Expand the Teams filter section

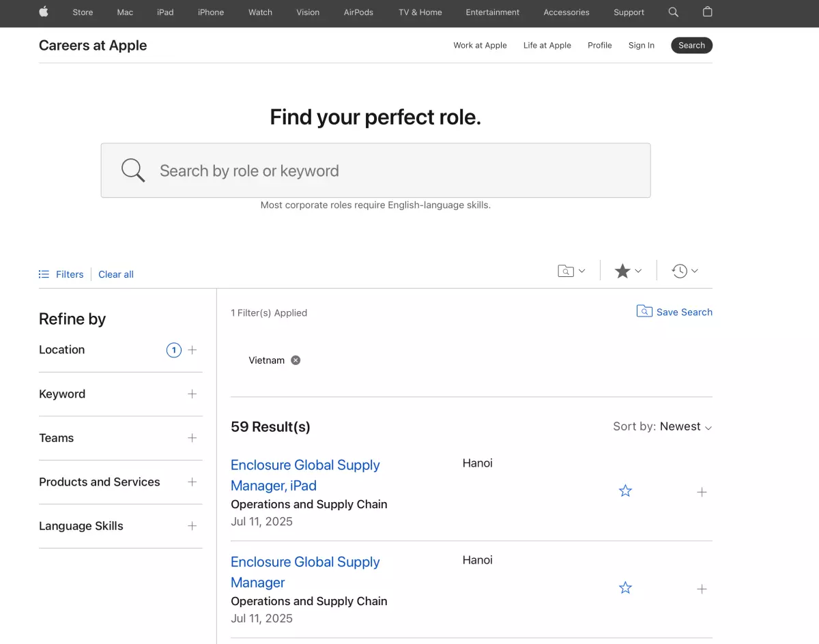(x=192, y=438)
